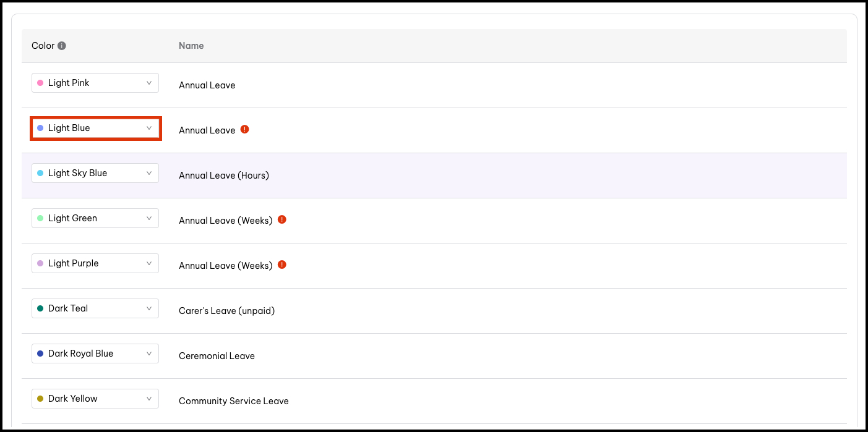Click Annual Leave (Weeks) in Light Green row

pyautogui.click(x=225, y=221)
